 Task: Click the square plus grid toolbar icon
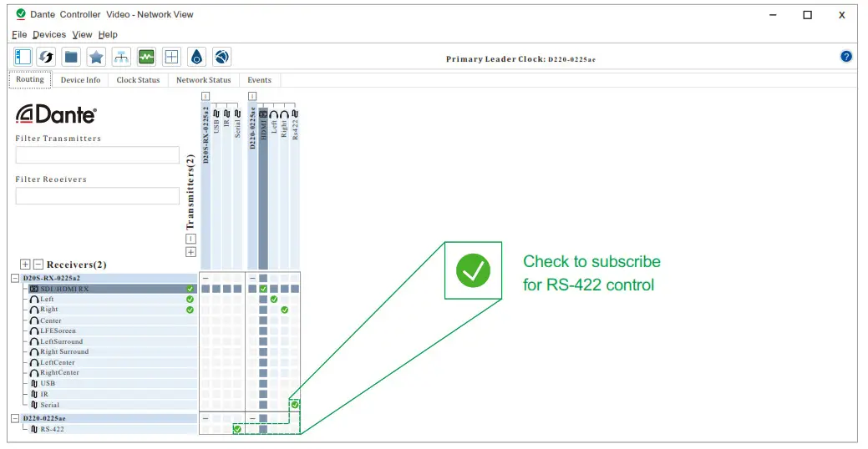(x=171, y=57)
